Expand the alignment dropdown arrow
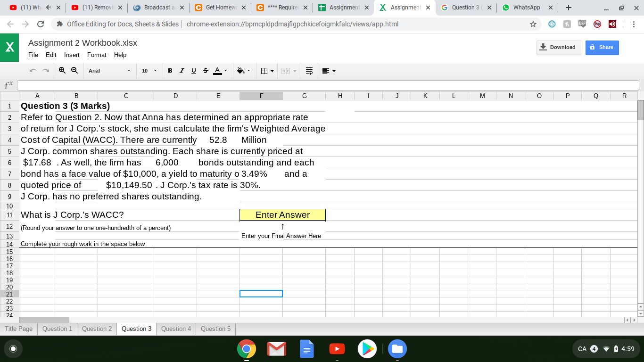The image size is (644, 362). (x=334, y=71)
